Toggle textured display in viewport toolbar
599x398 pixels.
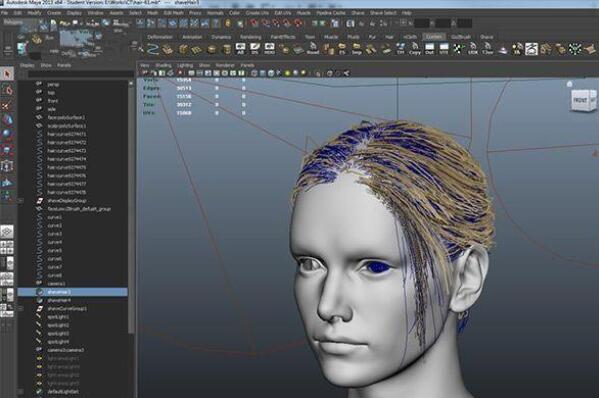[x=279, y=73]
